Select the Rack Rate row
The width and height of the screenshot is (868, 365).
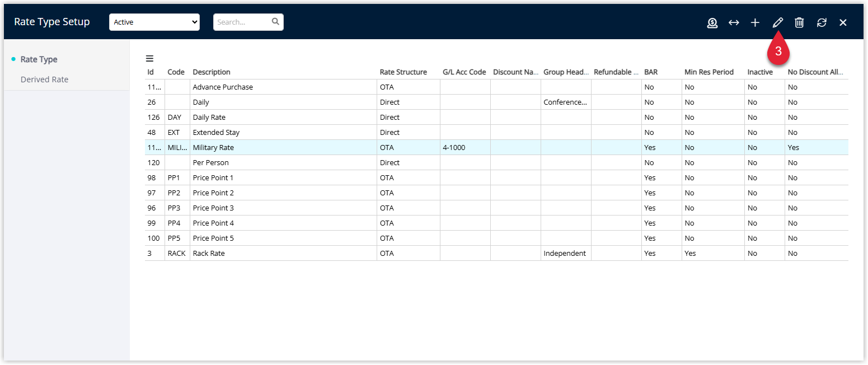tap(496, 254)
